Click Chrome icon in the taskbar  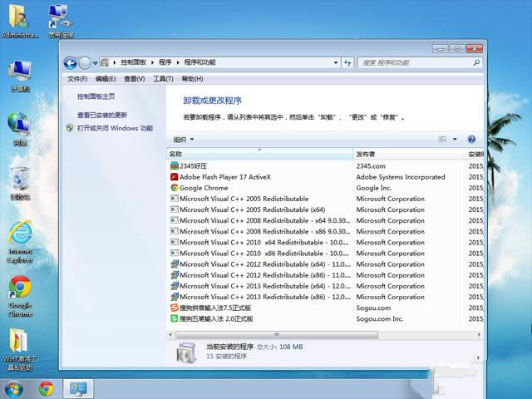(46, 388)
